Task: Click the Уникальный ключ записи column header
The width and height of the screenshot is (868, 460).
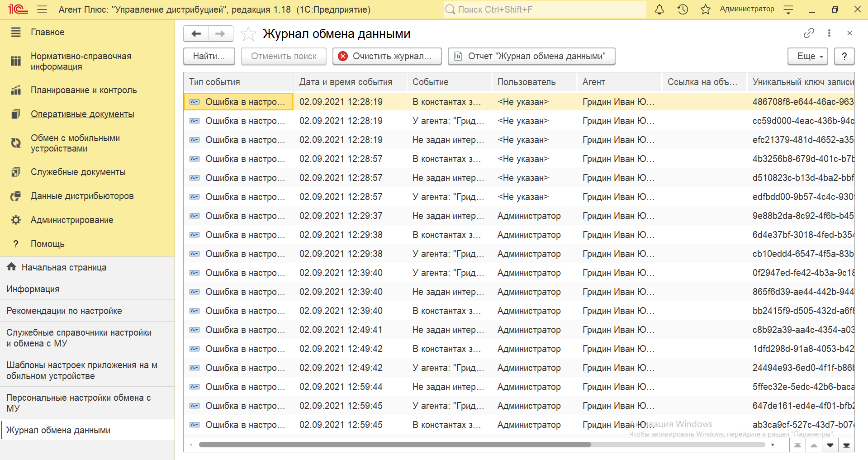Action: point(801,82)
